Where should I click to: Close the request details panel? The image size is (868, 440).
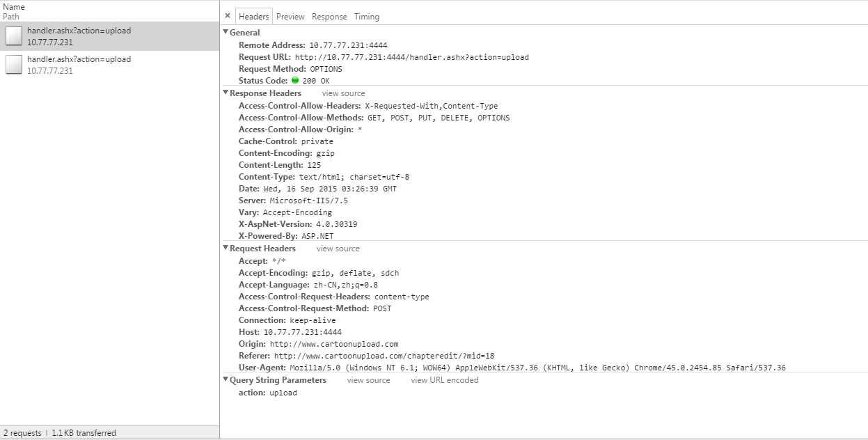228,16
